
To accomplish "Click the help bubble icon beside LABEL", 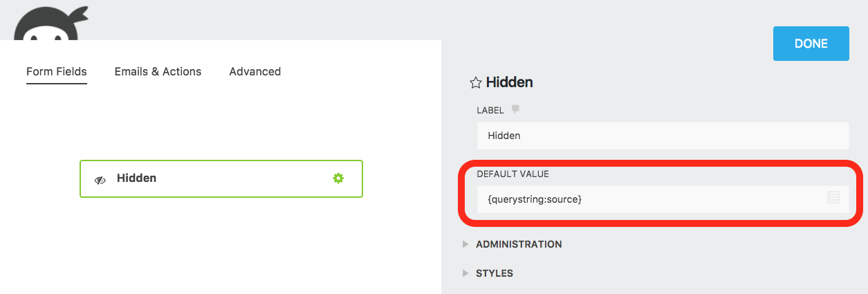I will coord(515,109).
